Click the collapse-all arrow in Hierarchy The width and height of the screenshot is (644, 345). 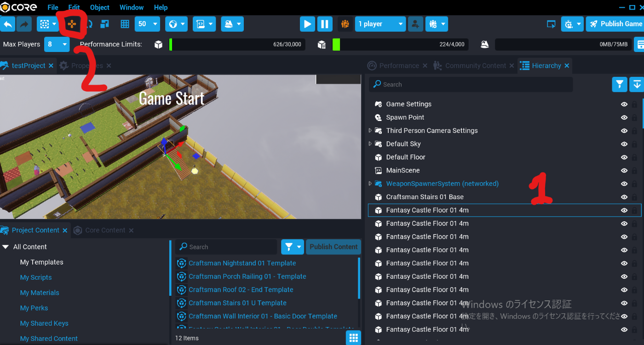tap(637, 84)
